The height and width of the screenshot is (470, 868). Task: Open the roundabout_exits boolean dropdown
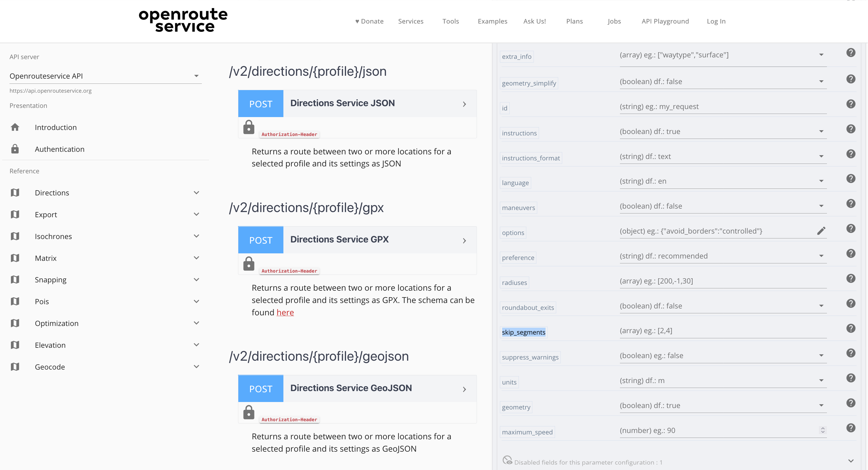point(821,306)
